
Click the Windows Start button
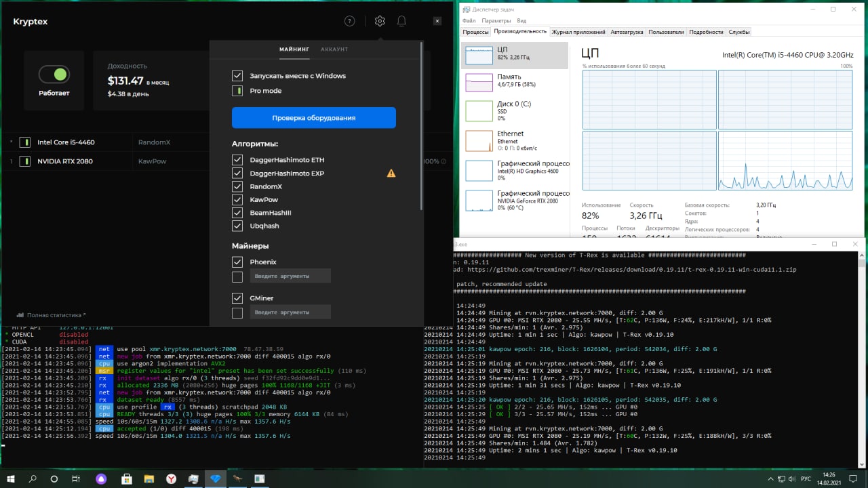click(x=11, y=479)
